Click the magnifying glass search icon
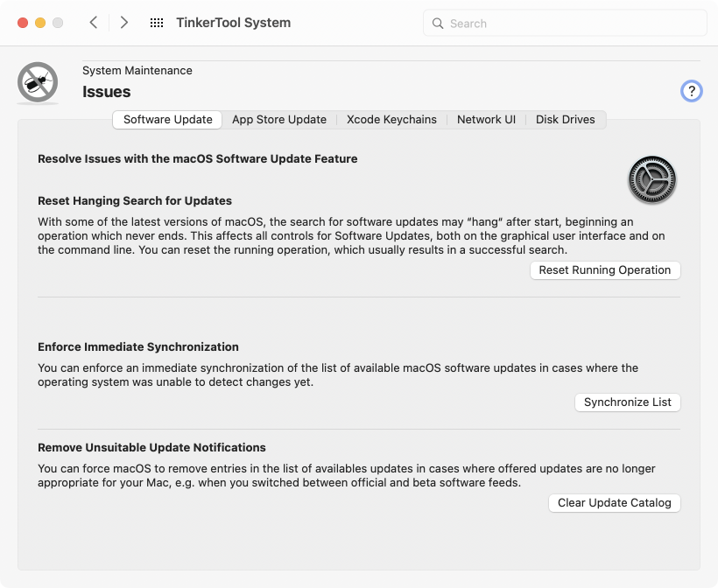The width and height of the screenshot is (718, 588). 438,24
